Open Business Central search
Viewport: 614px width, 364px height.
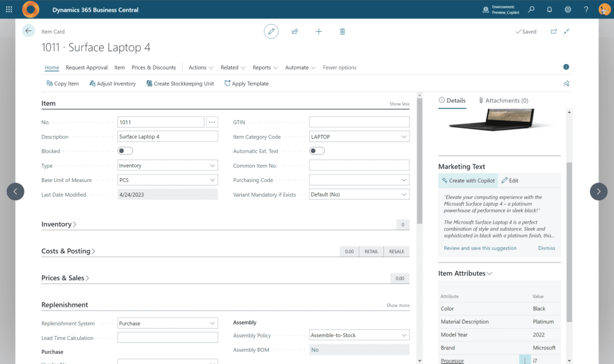click(x=531, y=9)
